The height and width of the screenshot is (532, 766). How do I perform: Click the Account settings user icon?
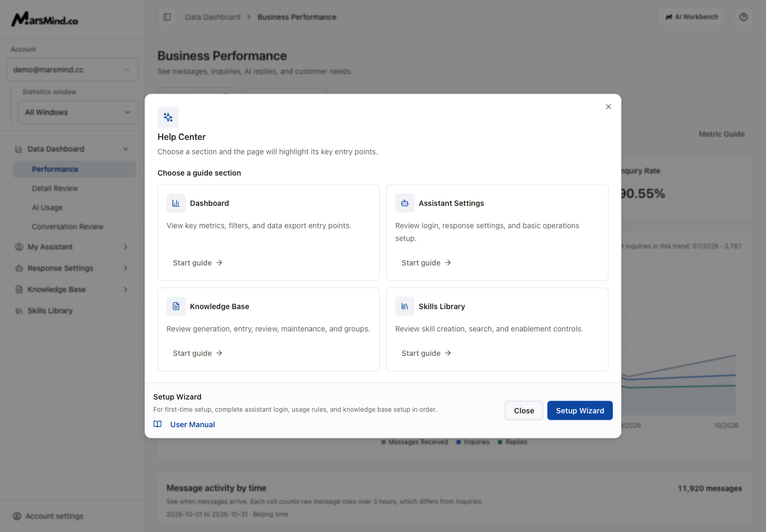point(17,516)
